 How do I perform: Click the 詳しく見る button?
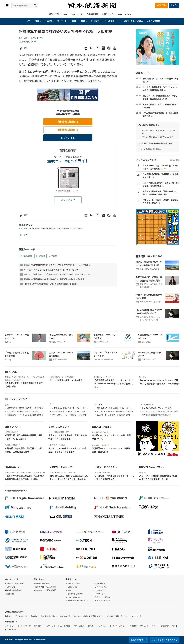[68, 200]
